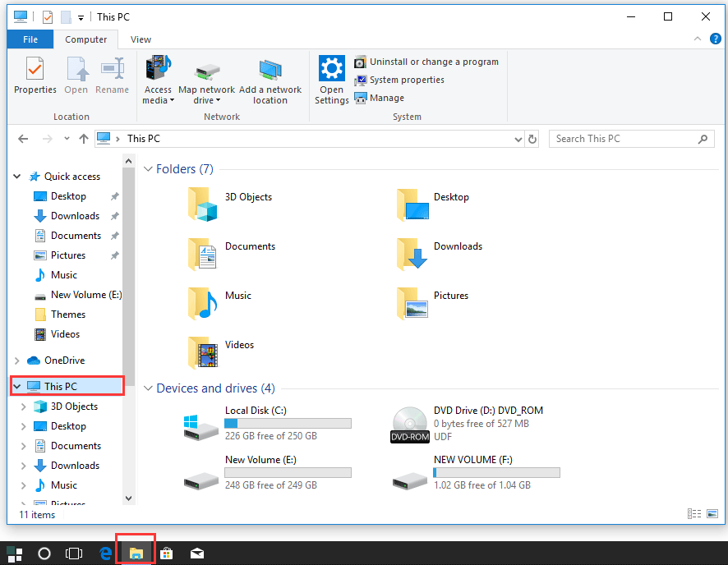Viewport: 728px width, 565px height.
Task: Open Mail app from taskbar
Action: [x=197, y=554]
